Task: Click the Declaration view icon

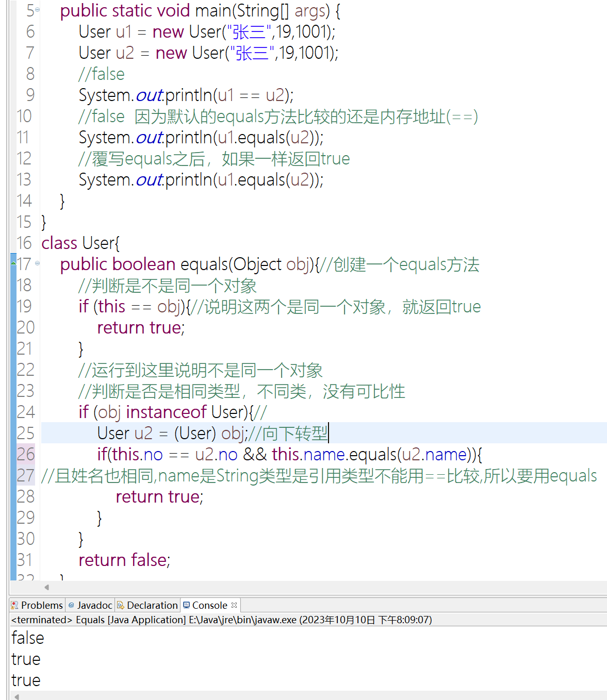Action: 121,605
